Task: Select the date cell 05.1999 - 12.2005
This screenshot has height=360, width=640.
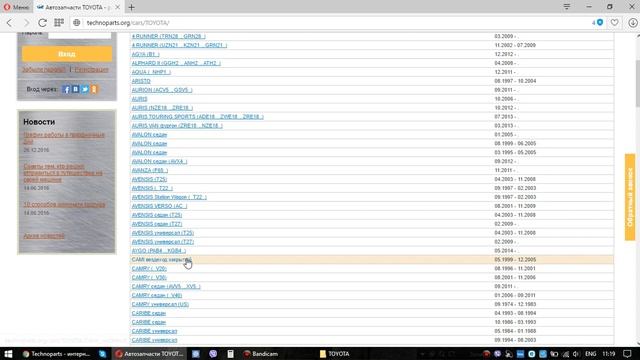Action: [x=515, y=260]
